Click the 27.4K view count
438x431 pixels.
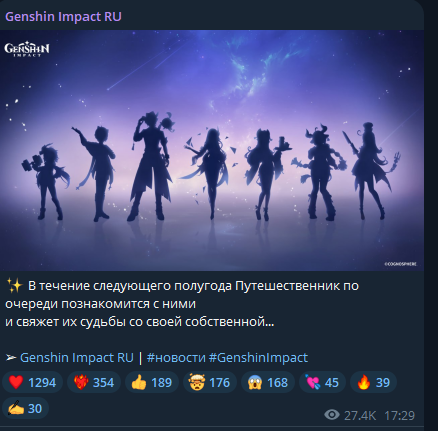360,415
